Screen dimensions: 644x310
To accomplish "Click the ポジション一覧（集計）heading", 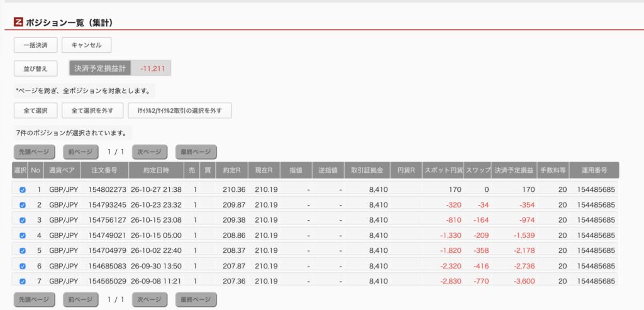I will [69, 23].
